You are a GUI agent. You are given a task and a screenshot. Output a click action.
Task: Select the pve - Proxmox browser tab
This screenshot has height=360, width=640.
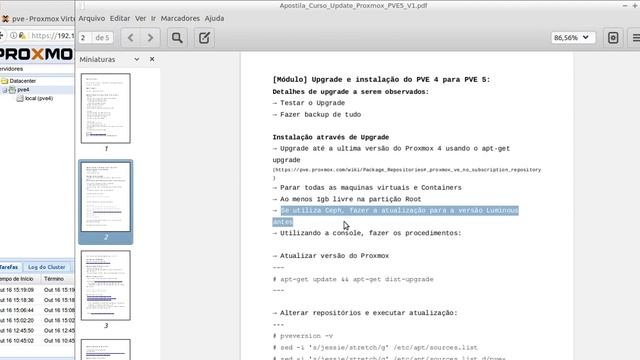(x=38, y=19)
